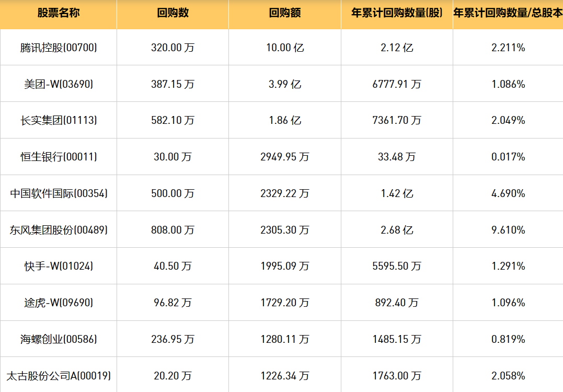The width and height of the screenshot is (563, 392).
Task: Click the 年累计回购数量/总股本 column header
Action: (x=508, y=14)
